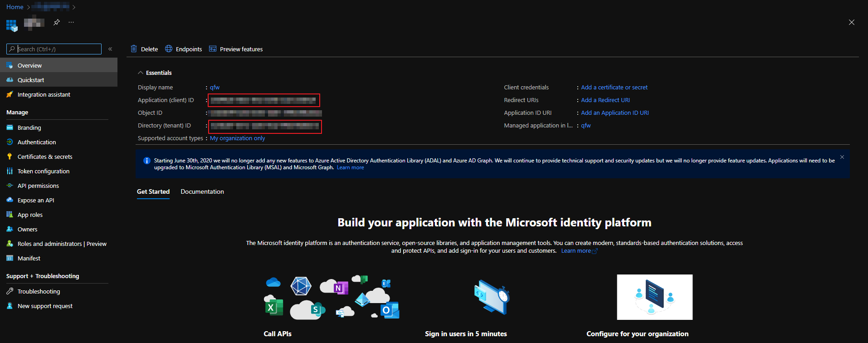Open Integration assistant rocket icon item
Image resolution: width=868 pixels, height=343 pixels.
coord(44,94)
